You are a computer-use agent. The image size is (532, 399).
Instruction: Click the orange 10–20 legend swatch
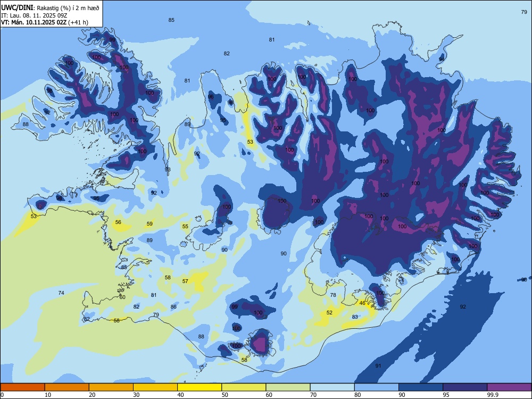pyautogui.click(x=67, y=387)
